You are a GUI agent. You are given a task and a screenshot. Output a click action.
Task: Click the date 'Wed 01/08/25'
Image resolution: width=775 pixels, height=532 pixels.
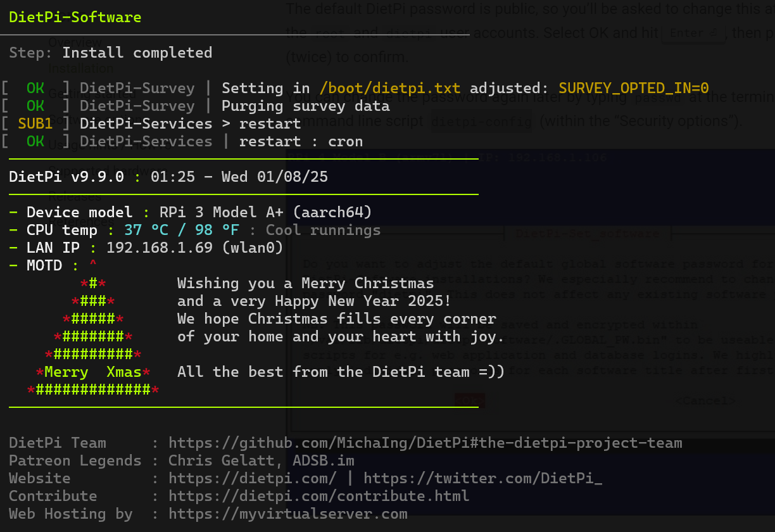275,177
